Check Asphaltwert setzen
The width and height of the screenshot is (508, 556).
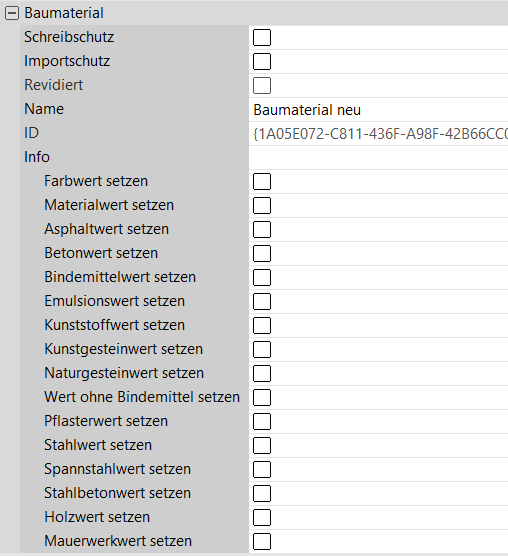pos(262,229)
